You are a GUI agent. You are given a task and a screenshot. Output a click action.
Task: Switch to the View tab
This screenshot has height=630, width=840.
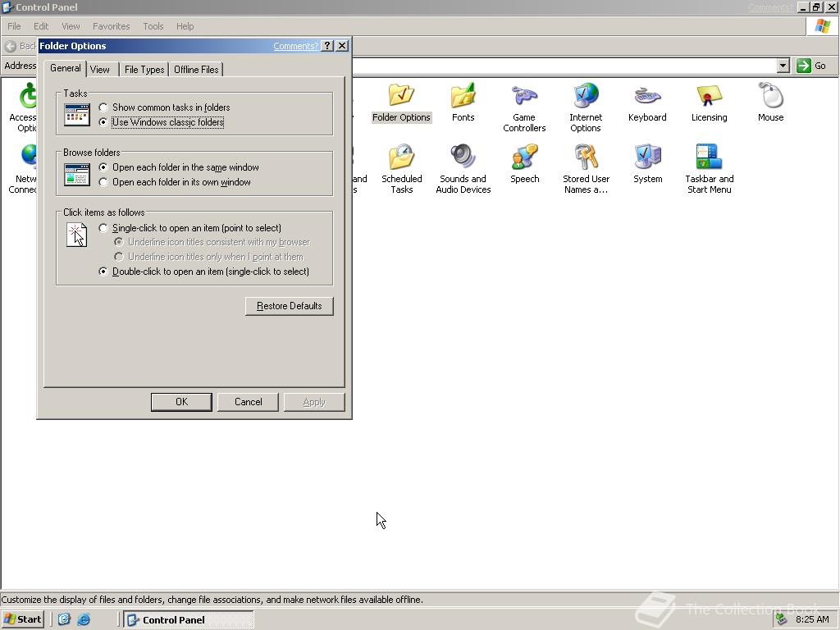point(100,70)
